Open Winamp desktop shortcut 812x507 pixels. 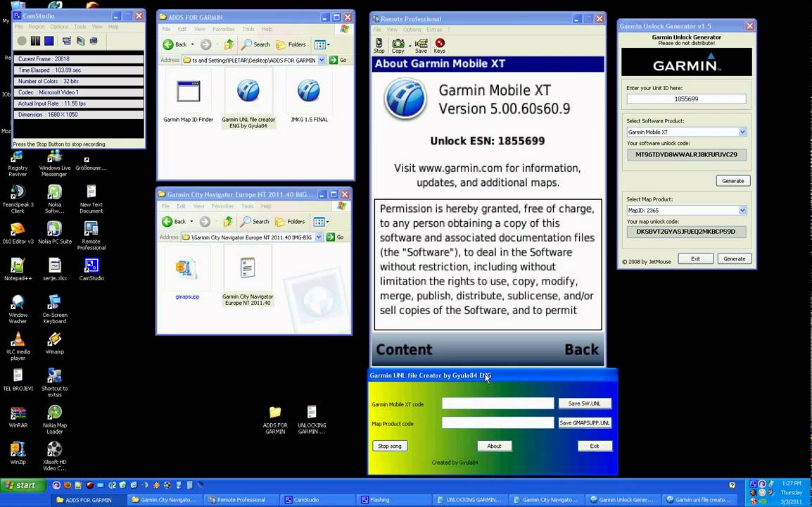click(54, 343)
